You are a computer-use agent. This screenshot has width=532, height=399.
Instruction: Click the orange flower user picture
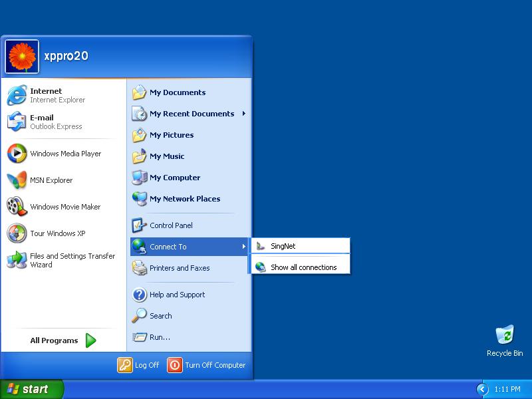(22, 57)
